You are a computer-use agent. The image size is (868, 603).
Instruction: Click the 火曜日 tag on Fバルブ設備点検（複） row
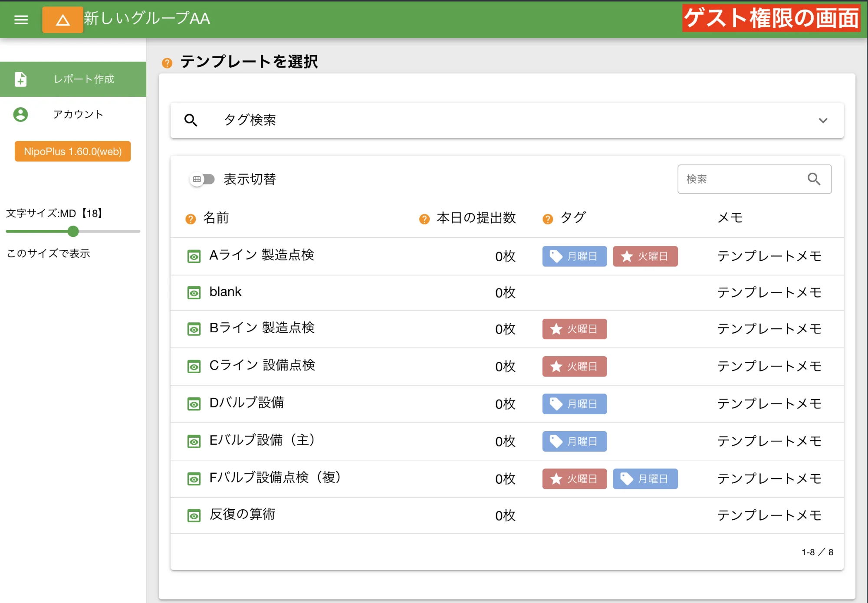(574, 479)
